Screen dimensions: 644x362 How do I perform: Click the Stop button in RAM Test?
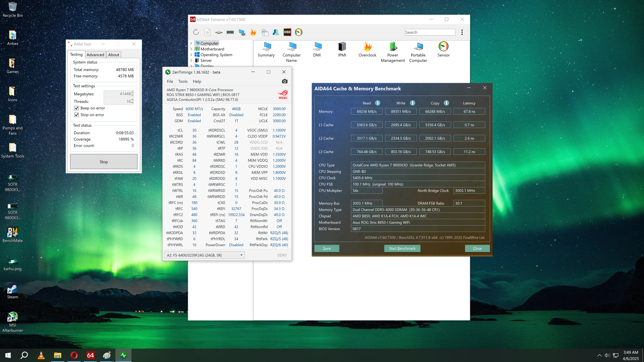[104, 162]
